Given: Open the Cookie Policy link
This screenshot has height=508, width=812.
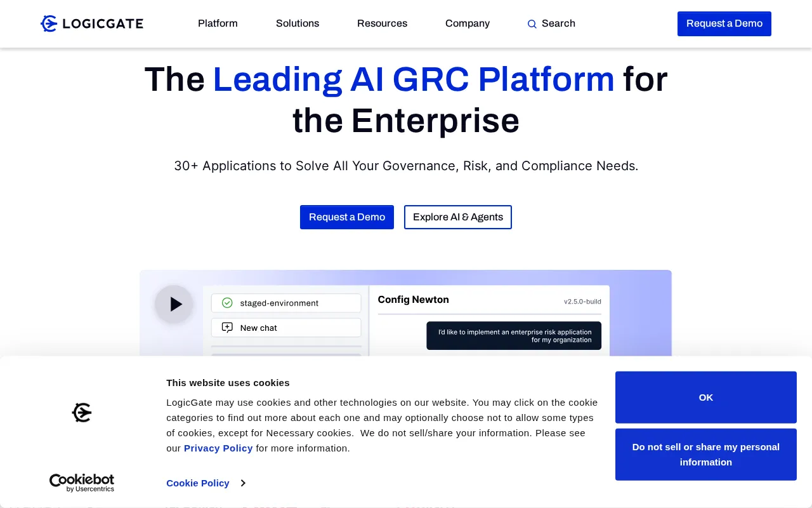Looking at the screenshot, I should pyautogui.click(x=198, y=483).
